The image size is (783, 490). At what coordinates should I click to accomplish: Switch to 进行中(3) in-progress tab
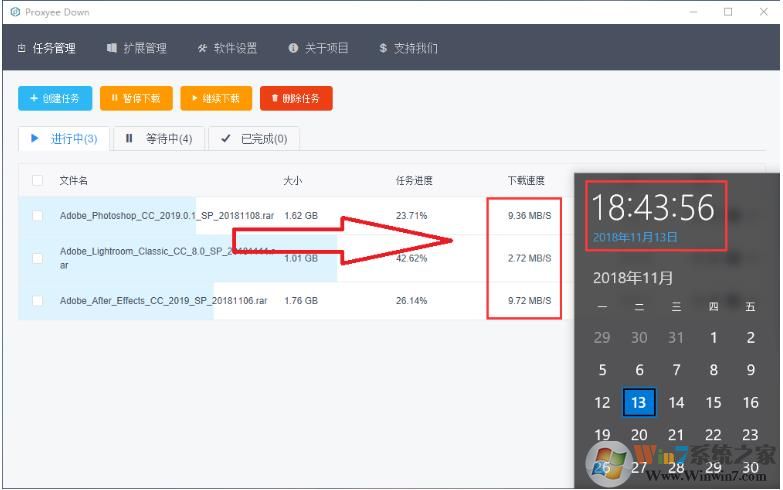(64, 139)
